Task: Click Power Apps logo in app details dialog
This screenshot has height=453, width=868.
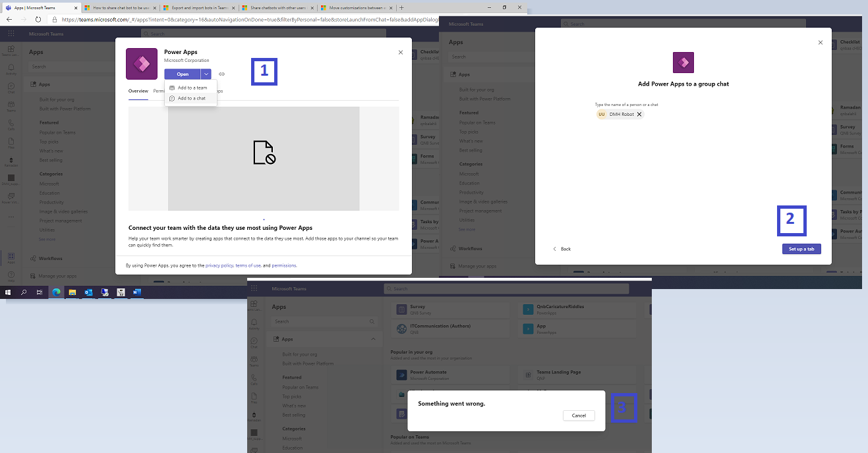Action: tap(142, 64)
